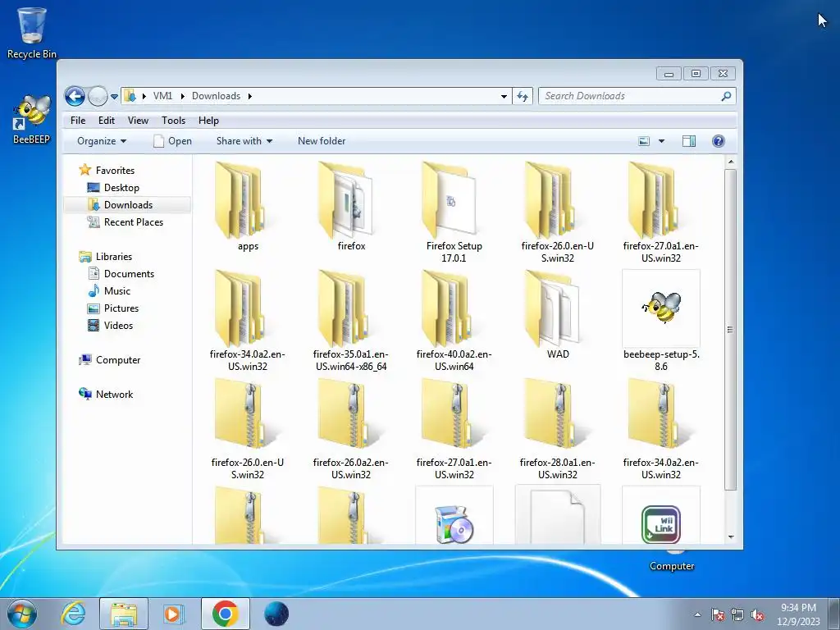Open the Tools menu
The image size is (840, 630).
tap(173, 121)
